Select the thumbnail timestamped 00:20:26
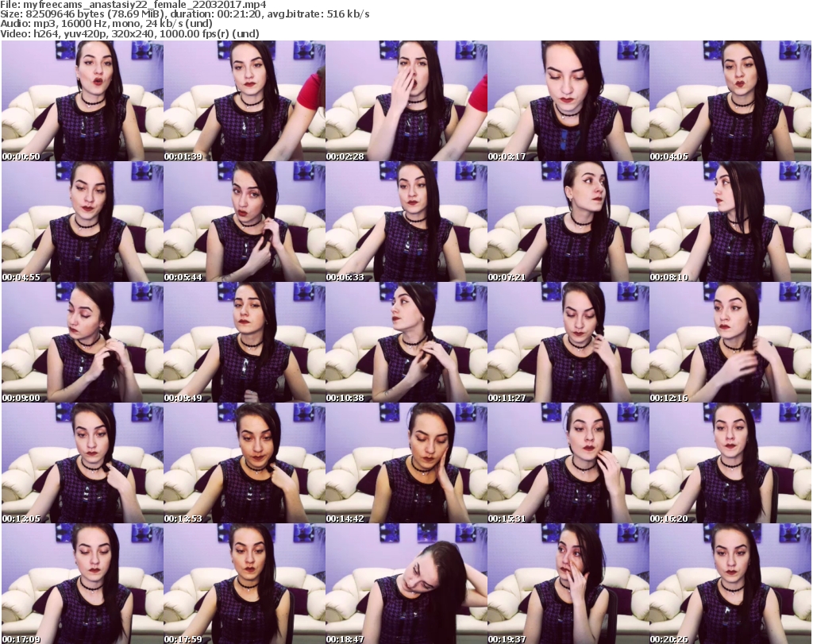The height and width of the screenshot is (644, 813). pos(730,584)
